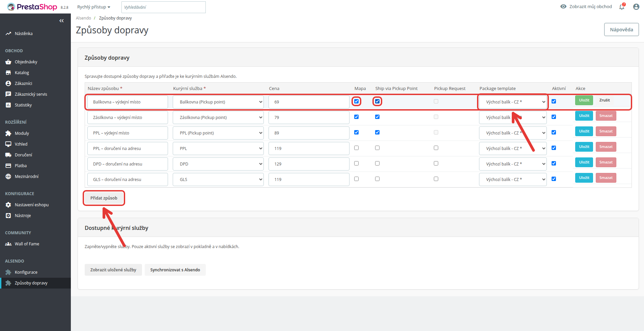644x331 pixels.
Task: Click the Nástěnka dashboard icon
Action: point(8,34)
